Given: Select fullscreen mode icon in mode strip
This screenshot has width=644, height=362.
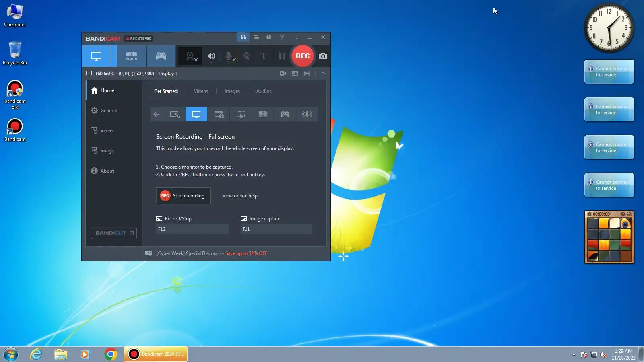Looking at the screenshot, I should point(196,114).
